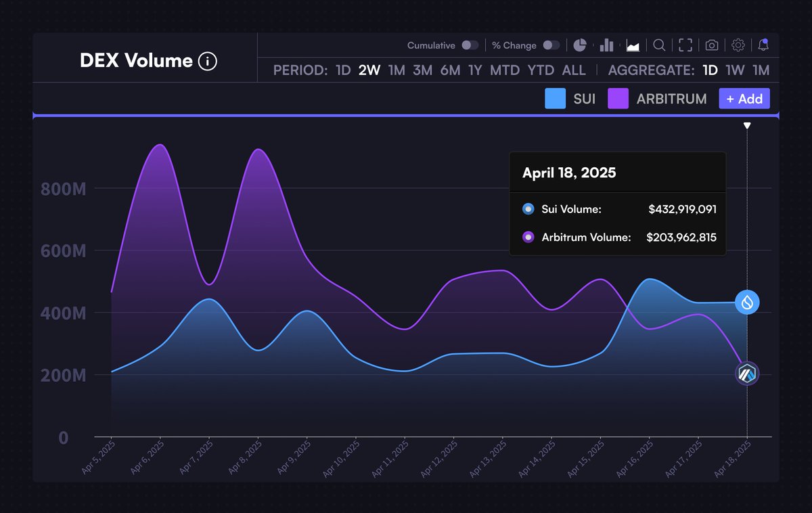Click the Sui droplet marker on chart
This screenshot has width=812, height=513.
tap(747, 302)
